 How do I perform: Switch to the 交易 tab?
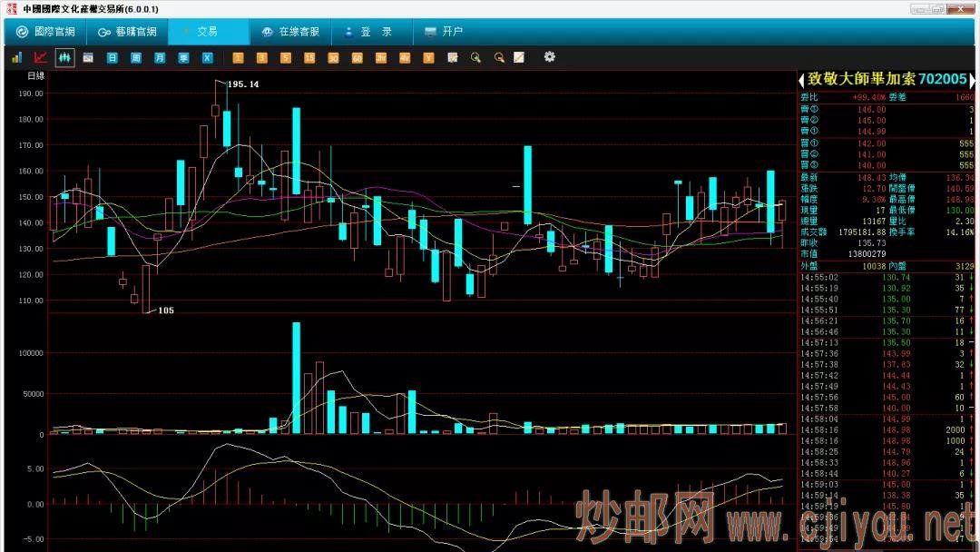tap(208, 31)
